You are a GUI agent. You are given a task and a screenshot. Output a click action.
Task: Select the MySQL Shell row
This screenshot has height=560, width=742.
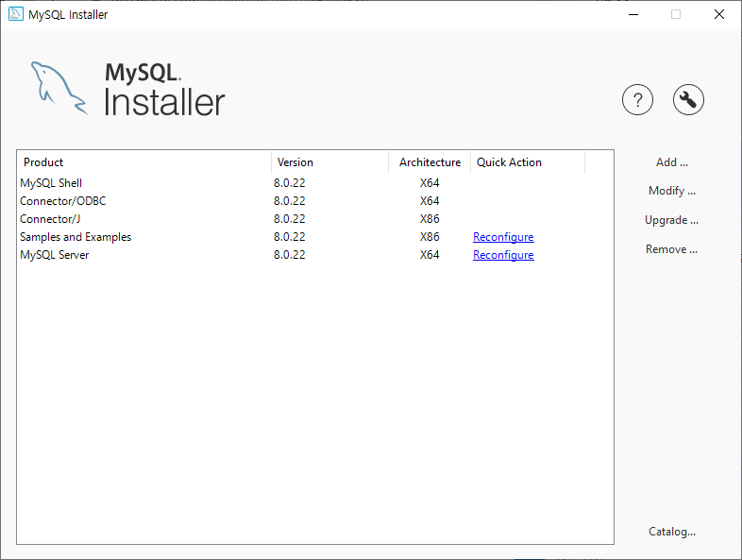(315, 182)
